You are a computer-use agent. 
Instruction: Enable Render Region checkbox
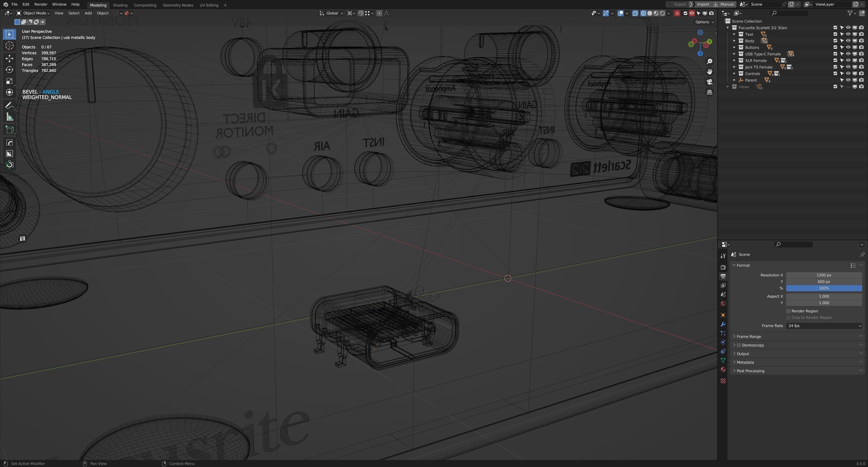[x=788, y=311]
